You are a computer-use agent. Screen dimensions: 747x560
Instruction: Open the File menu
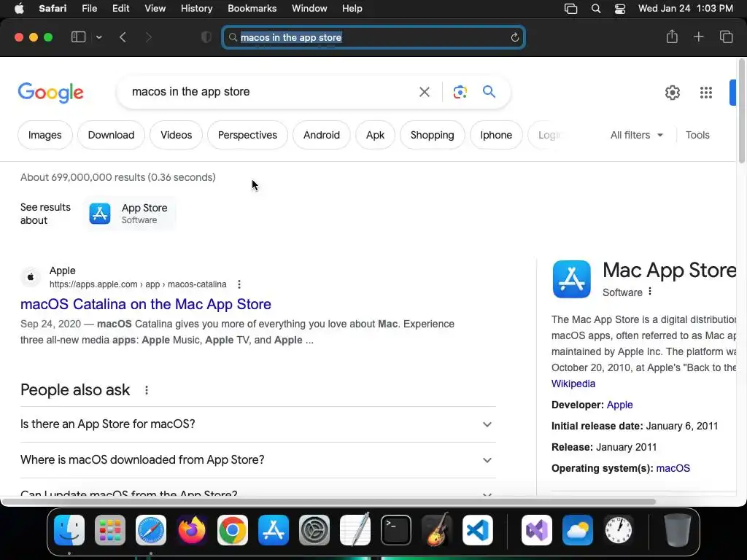pos(89,9)
